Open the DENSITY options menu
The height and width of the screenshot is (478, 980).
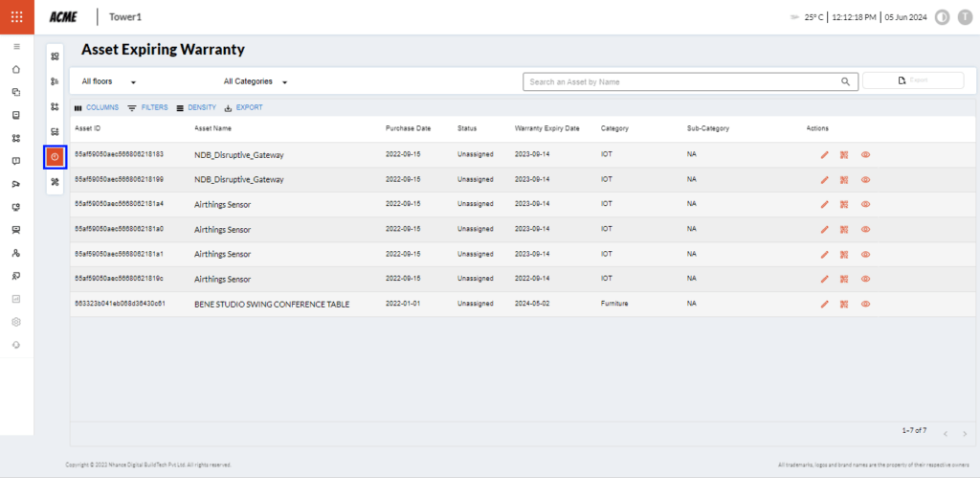[195, 108]
